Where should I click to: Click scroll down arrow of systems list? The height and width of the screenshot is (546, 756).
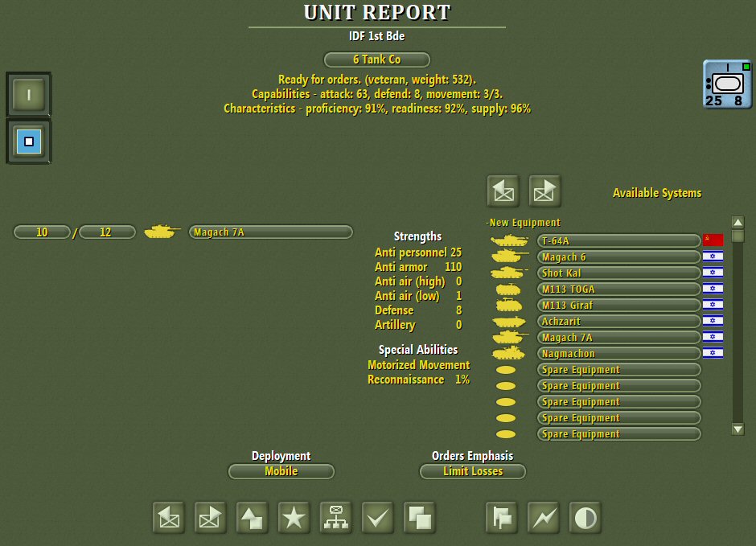click(x=738, y=429)
